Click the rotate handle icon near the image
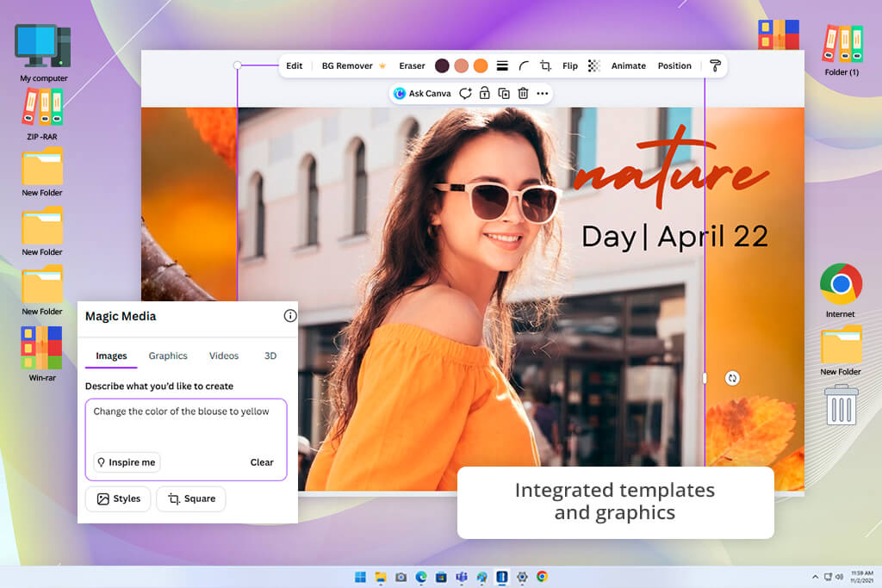The width and height of the screenshot is (882, 588). tap(732, 378)
